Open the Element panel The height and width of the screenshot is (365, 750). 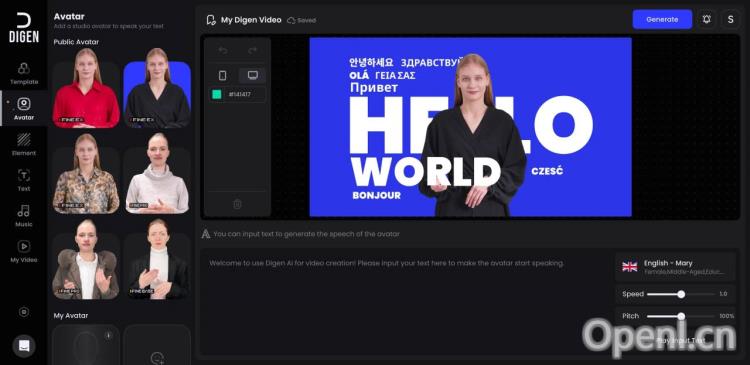24,144
